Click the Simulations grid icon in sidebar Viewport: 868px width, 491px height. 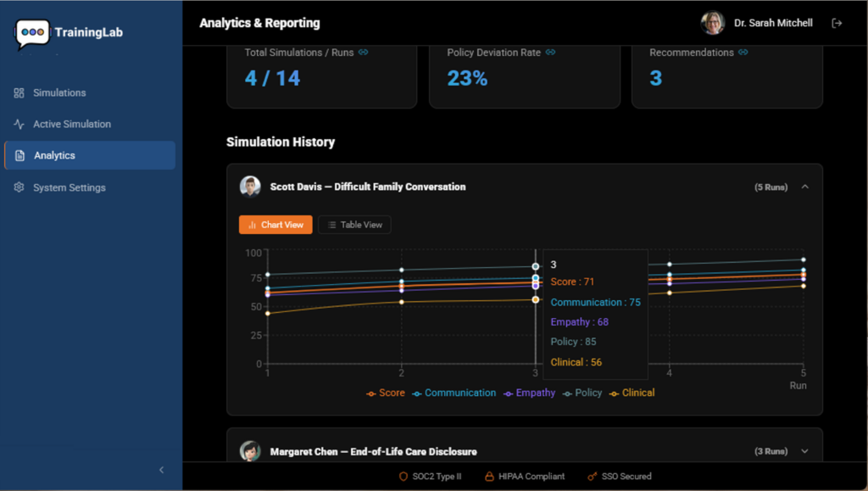[19, 93]
